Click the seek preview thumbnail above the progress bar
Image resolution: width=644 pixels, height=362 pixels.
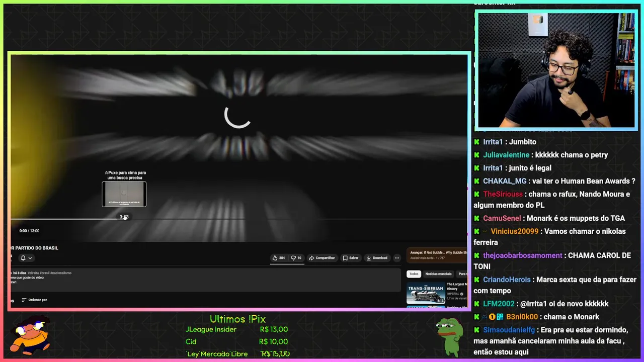coord(124,194)
